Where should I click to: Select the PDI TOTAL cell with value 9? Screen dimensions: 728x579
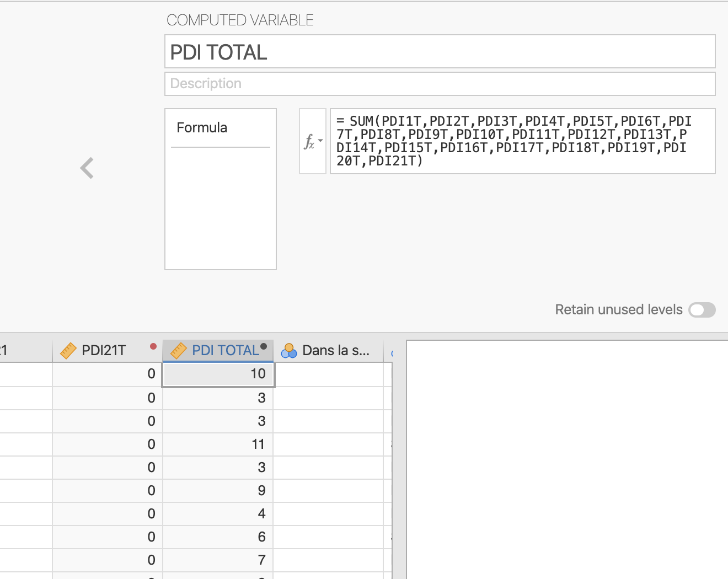[x=218, y=491]
